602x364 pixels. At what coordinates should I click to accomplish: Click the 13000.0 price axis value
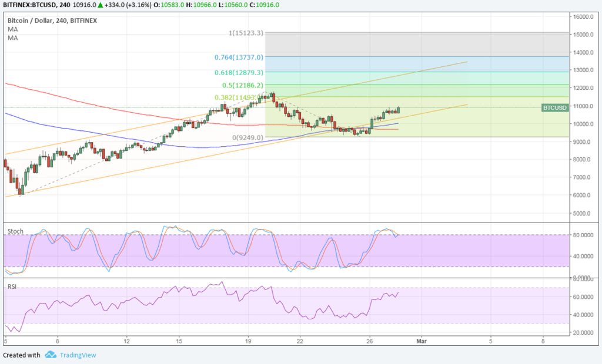pos(584,70)
